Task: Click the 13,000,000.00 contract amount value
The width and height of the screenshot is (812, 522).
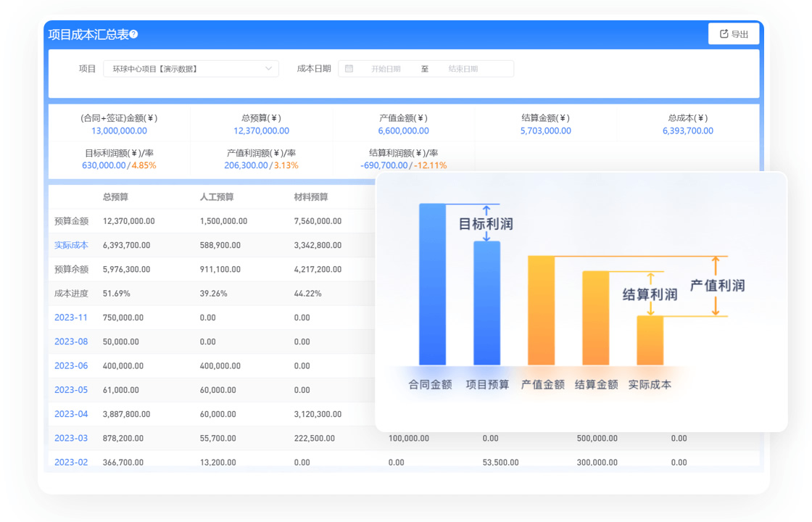Action: pyautogui.click(x=119, y=131)
